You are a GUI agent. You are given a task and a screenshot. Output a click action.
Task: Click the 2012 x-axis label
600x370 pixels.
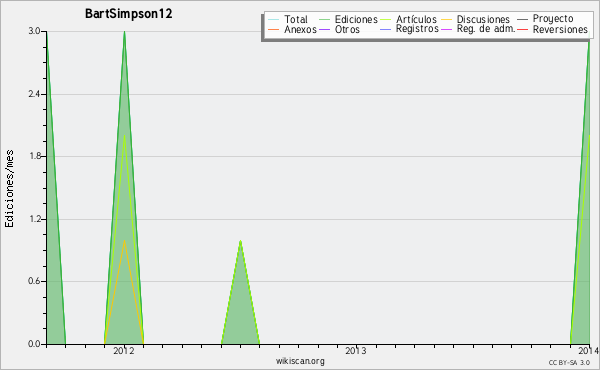124,350
